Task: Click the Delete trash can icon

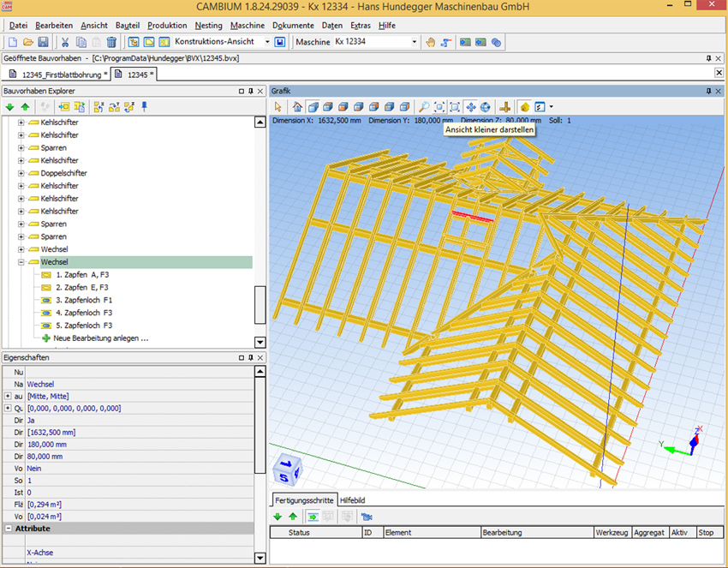Action: (111, 42)
